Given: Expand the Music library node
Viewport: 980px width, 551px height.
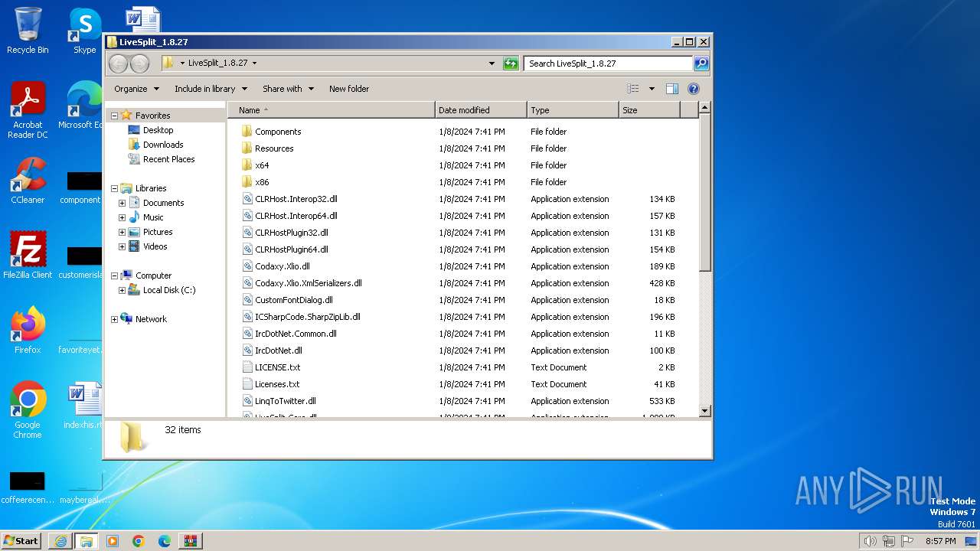Looking at the screenshot, I should (x=122, y=217).
